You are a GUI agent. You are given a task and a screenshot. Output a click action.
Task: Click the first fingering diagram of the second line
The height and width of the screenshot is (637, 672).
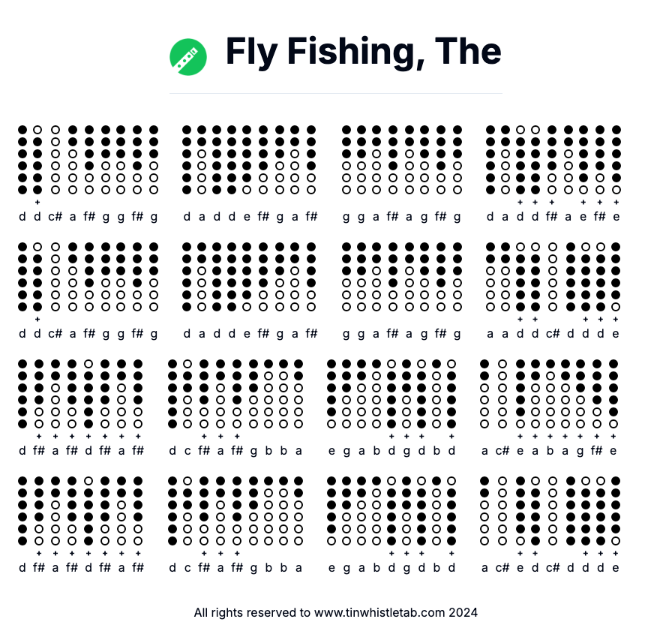click(22, 277)
